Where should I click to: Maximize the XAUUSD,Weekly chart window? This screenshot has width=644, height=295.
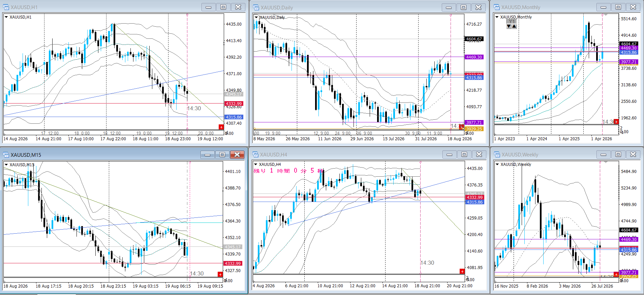point(618,154)
